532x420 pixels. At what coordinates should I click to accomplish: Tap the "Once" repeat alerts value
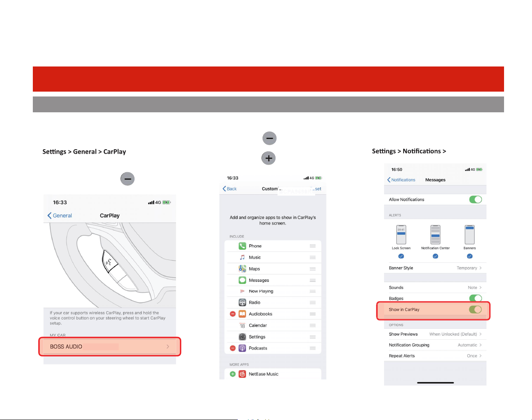(x=472, y=356)
